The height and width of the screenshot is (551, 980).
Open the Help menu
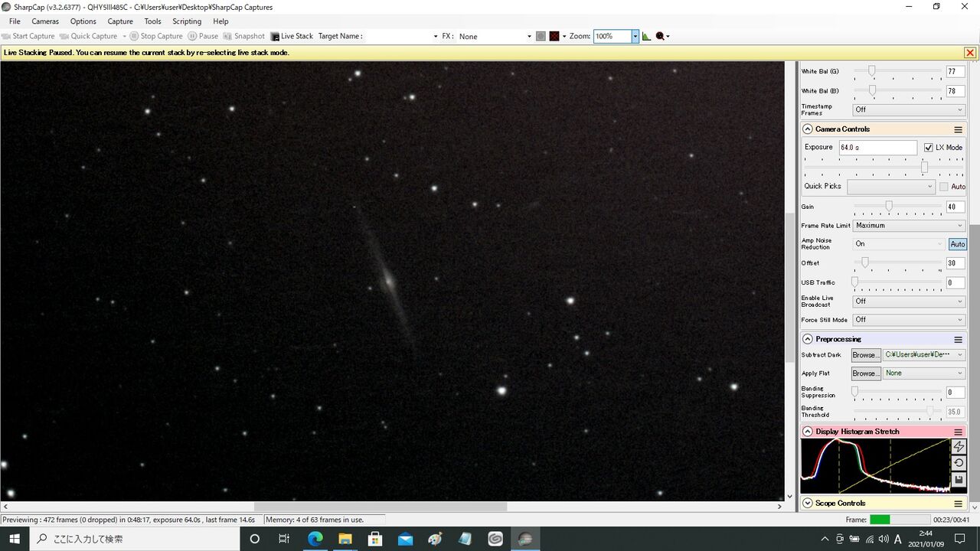(220, 21)
